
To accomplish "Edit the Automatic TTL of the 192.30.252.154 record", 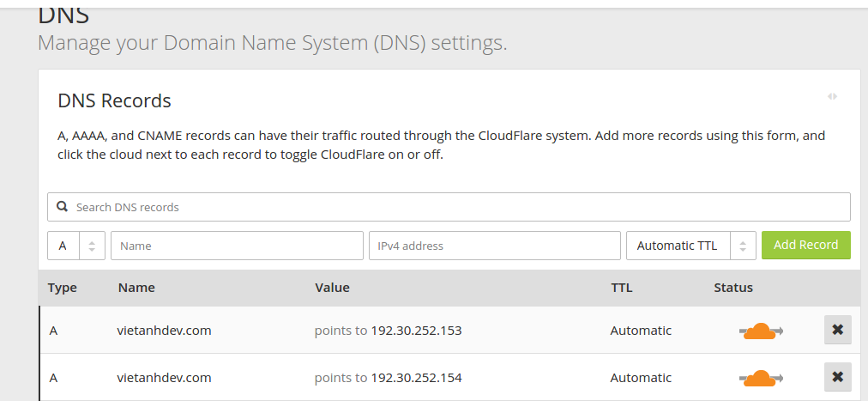I will (x=641, y=378).
